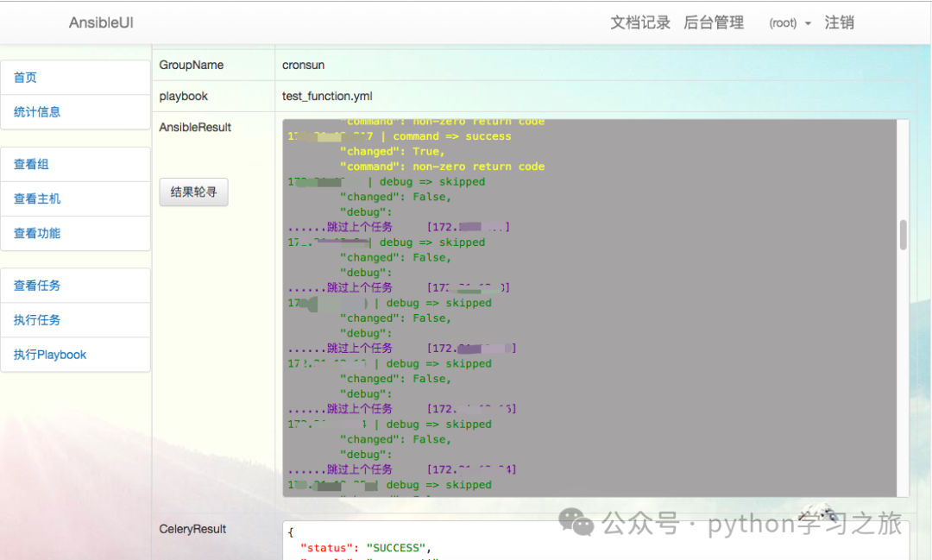The image size is (932, 560).
Task: Open the AnsibleUI brand link
Action: (x=101, y=22)
